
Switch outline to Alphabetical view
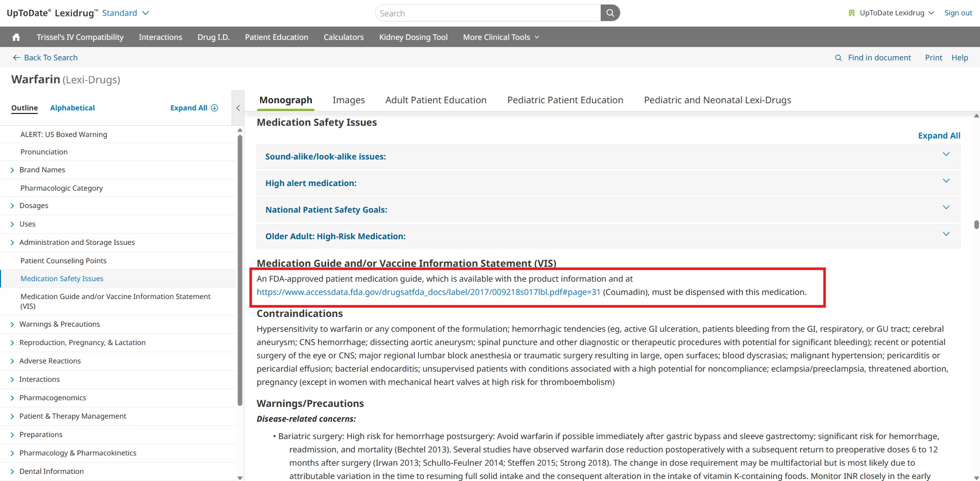coord(72,108)
